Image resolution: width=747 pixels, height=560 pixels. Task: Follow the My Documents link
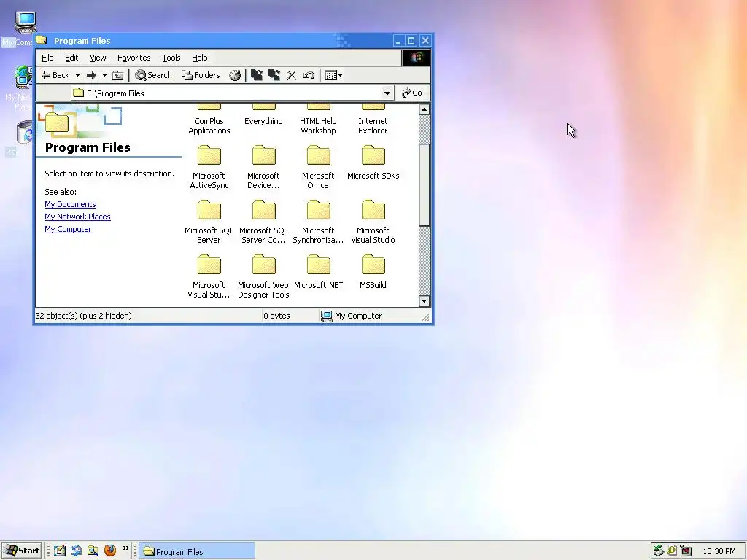pyautogui.click(x=70, y=204)
